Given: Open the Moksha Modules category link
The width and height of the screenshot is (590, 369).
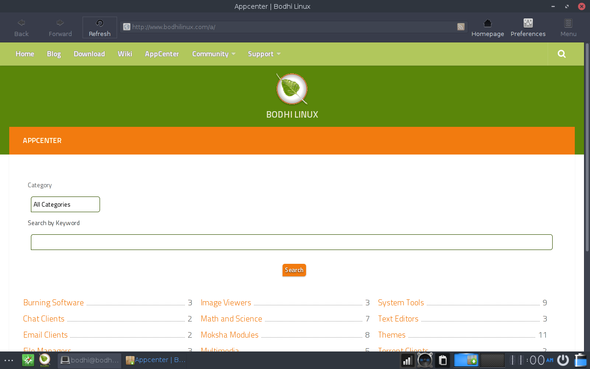Looking at the screenshot, I should point(229,335).
